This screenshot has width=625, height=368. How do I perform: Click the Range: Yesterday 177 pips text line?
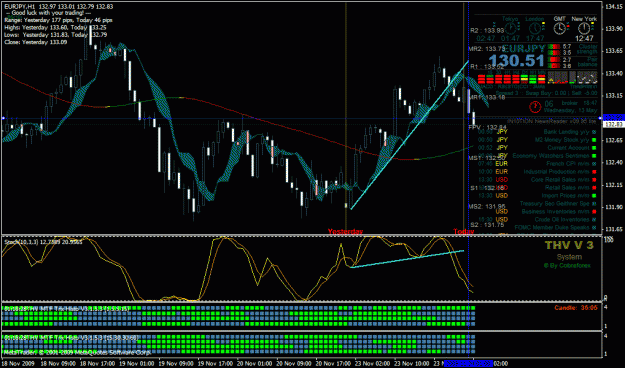click(x=58, y=20)
